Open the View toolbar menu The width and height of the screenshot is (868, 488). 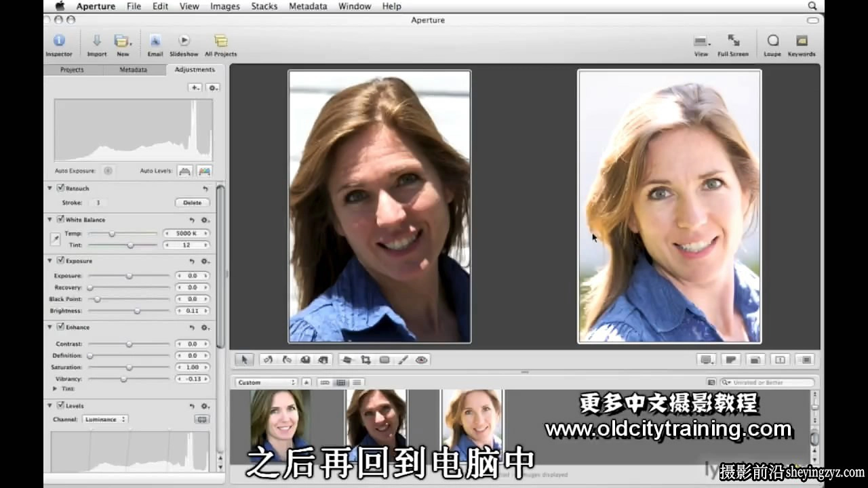pos(701,44)
